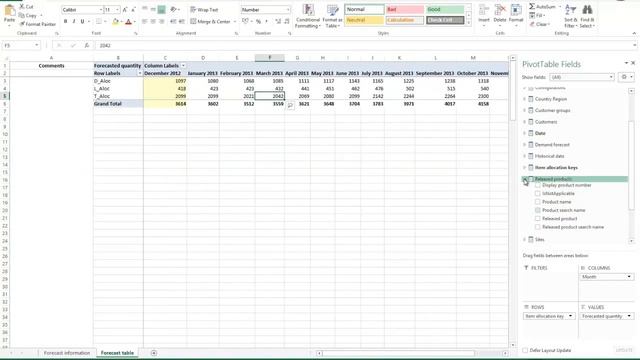Apply percent style to the number
The width and height of the screenshot is (640, 360).
pyautogui.click(x=258, y=21)
